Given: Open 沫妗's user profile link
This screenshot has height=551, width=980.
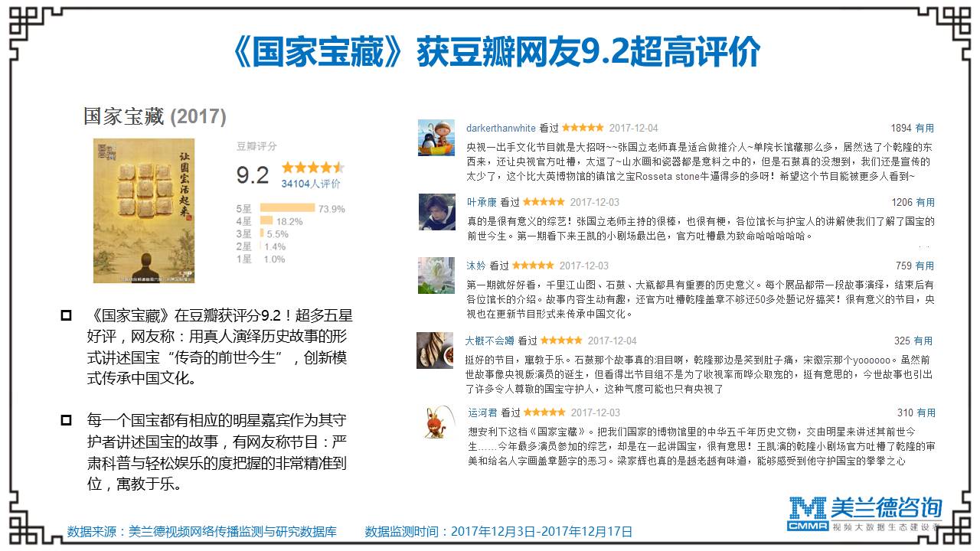Looking at the screenshot, I should click(476, 266).
